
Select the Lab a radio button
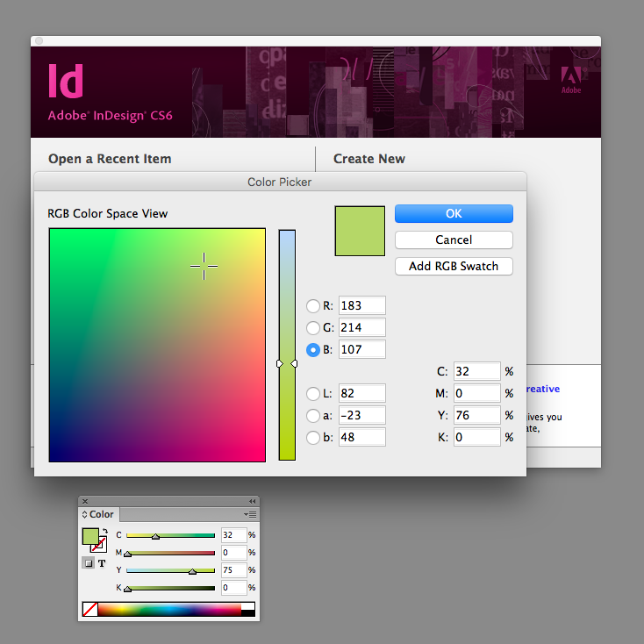[x=313, y=416]
